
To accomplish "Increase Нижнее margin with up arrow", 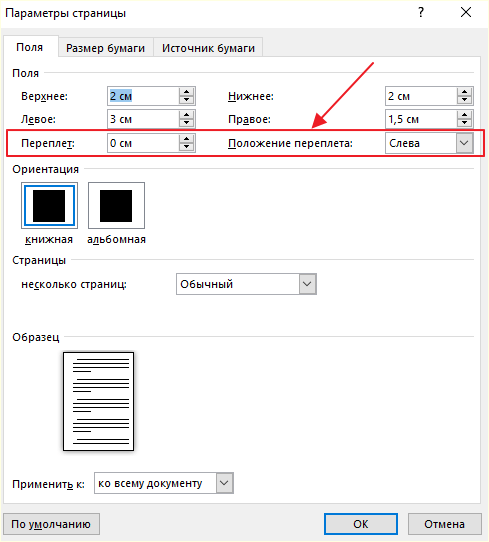I will (x=464, y=92).
